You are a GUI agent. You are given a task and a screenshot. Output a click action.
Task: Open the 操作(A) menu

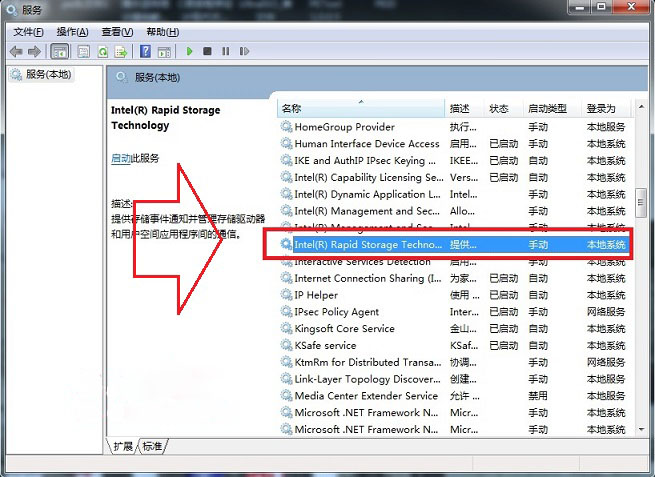[x=72, y=32]
